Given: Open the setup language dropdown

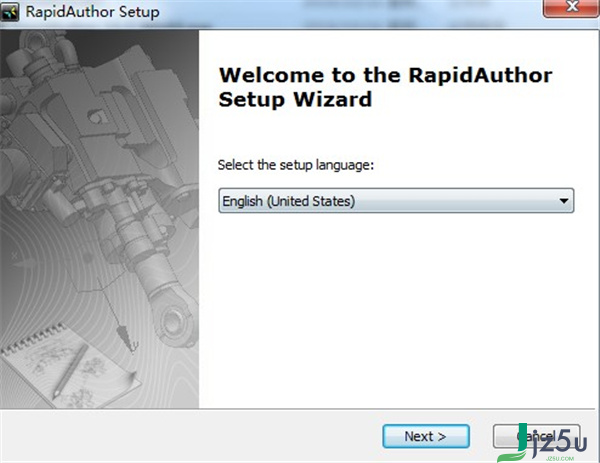Looking at the screenshot, I should [396, 201].
